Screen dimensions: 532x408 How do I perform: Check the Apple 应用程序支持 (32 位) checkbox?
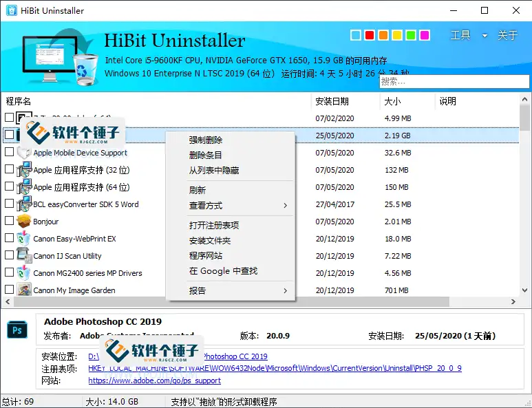9,169
